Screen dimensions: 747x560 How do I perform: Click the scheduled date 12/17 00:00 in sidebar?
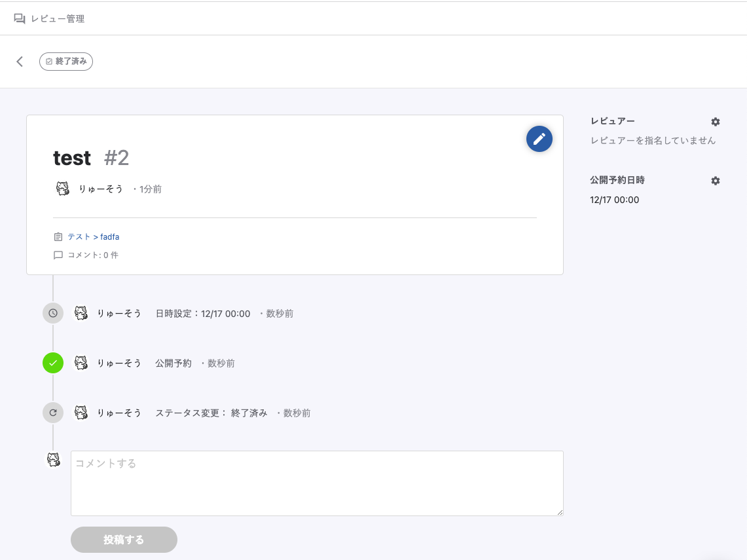(x=614, y=200)
